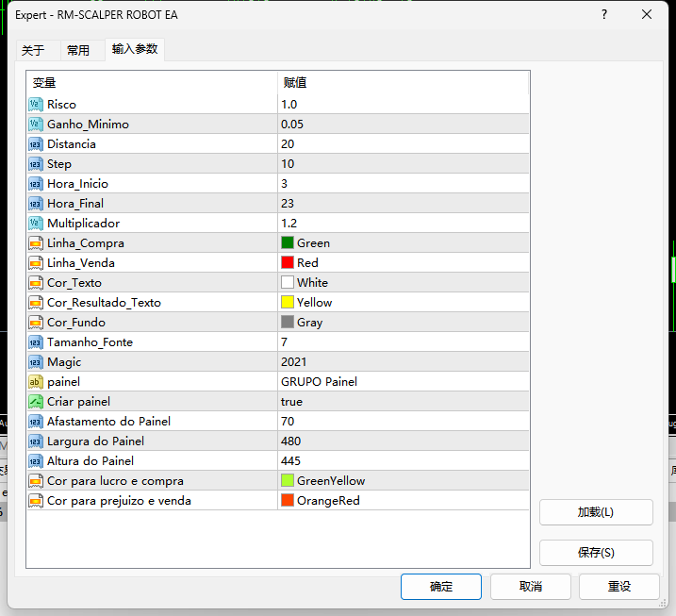Click the Largura do Painel value 480
Screen dimensions: 676x616
point(291,441)
